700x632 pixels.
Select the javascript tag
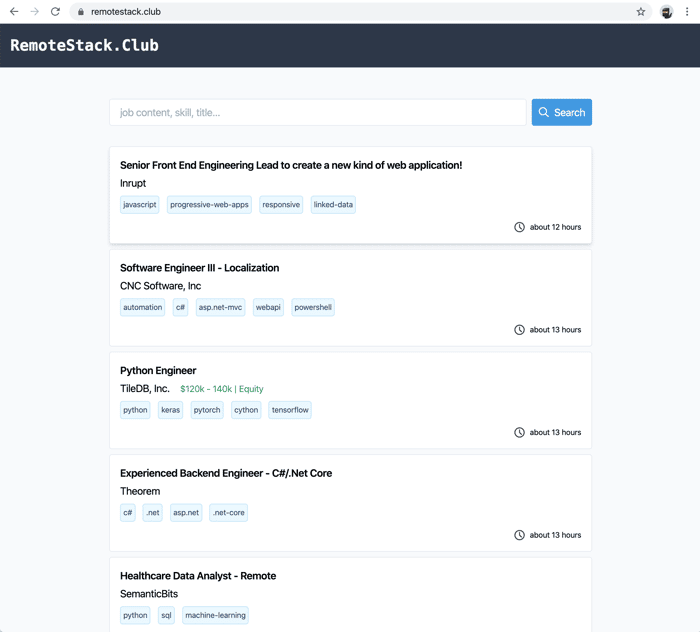click(x=140, y=204)
